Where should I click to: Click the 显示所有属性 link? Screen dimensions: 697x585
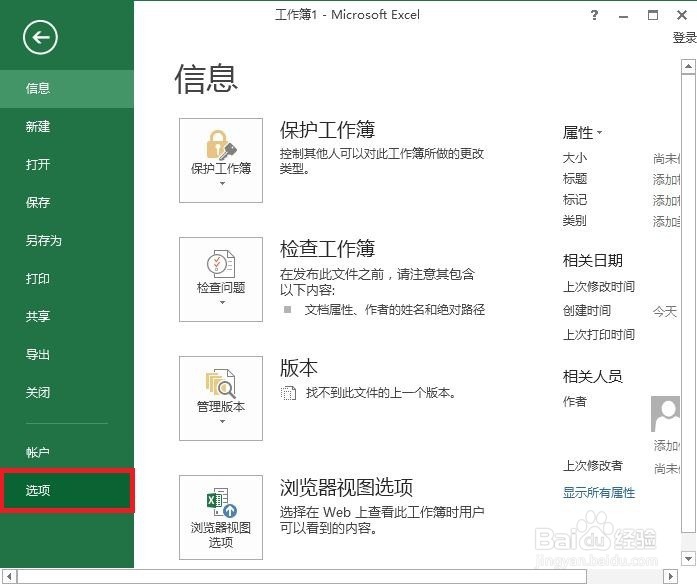[x=599, y=493]
